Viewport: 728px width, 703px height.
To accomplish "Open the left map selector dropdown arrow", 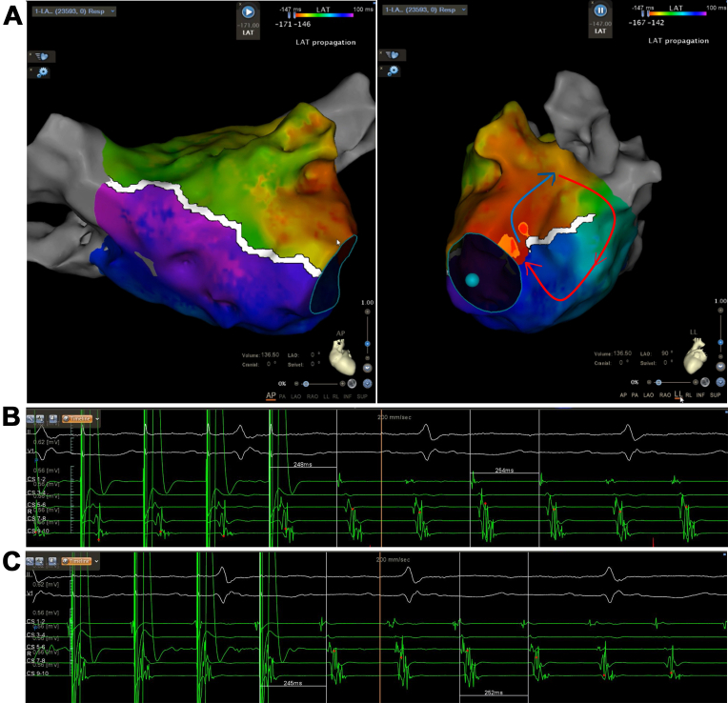I will click(112, 10).
